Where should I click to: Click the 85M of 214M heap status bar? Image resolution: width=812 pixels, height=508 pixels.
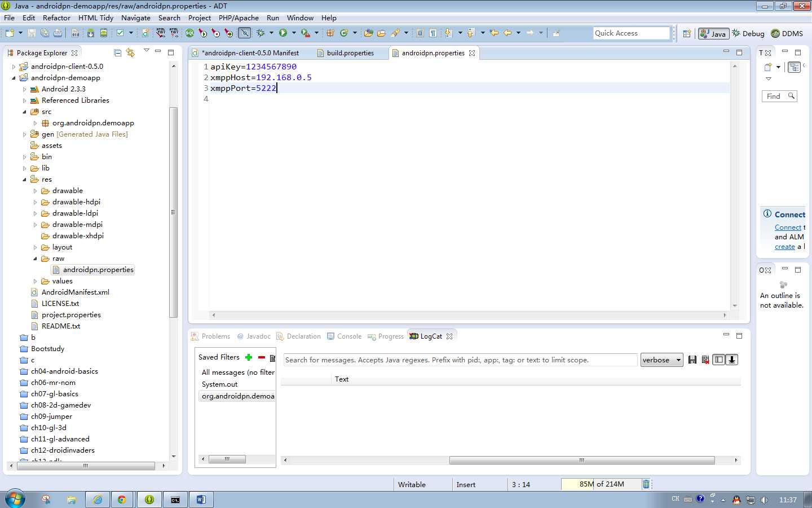pos(601,484)
